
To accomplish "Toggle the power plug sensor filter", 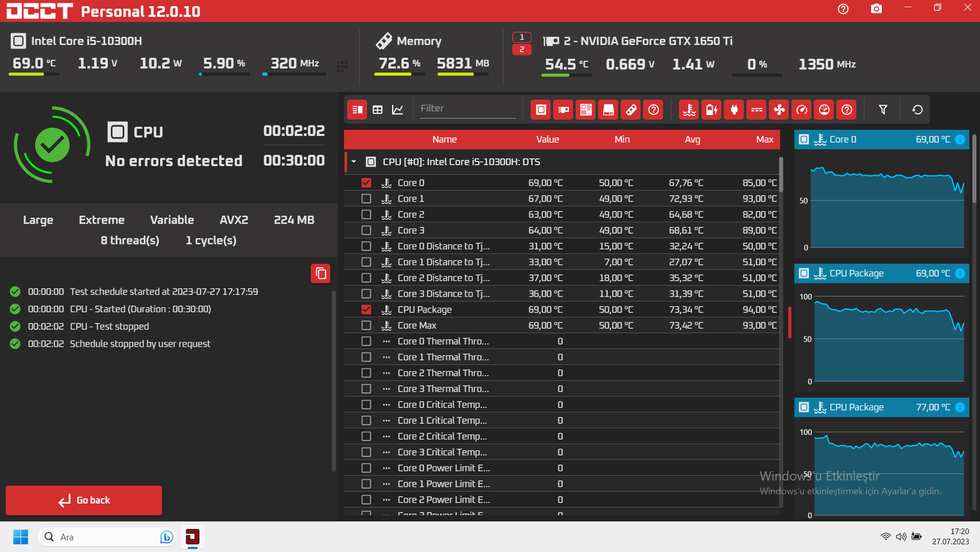I will (734, 109).
